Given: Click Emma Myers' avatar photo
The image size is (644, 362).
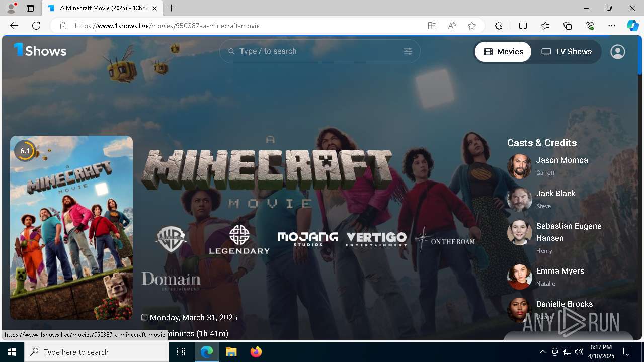Looking at the screenshot, I should [519, 277].
